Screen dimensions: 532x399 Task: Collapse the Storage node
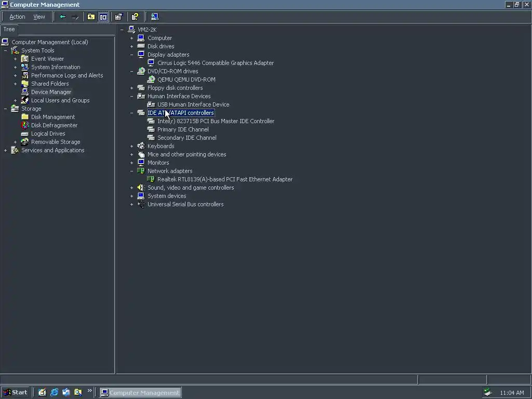point(5,109)
